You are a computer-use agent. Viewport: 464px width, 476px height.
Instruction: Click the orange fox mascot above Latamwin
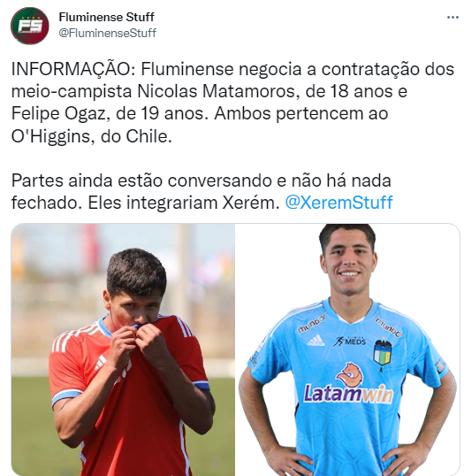click(x=350, y=374)
